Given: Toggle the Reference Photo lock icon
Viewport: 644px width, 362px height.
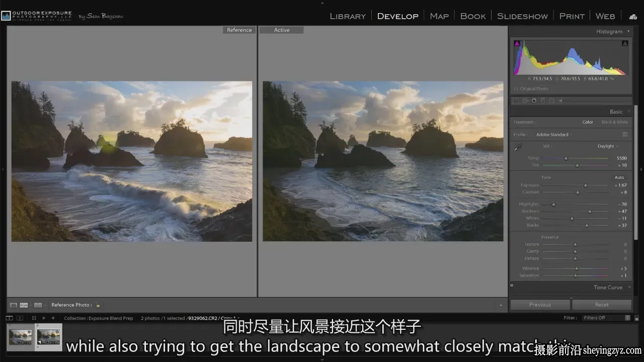Looking at the screenshot, I should (x=98, y=305).
